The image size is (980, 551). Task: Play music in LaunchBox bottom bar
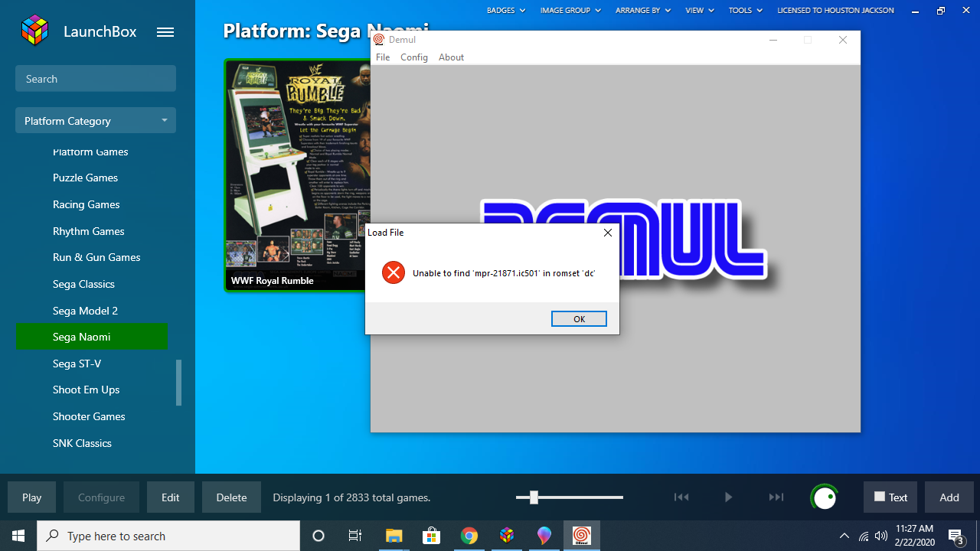728,497
